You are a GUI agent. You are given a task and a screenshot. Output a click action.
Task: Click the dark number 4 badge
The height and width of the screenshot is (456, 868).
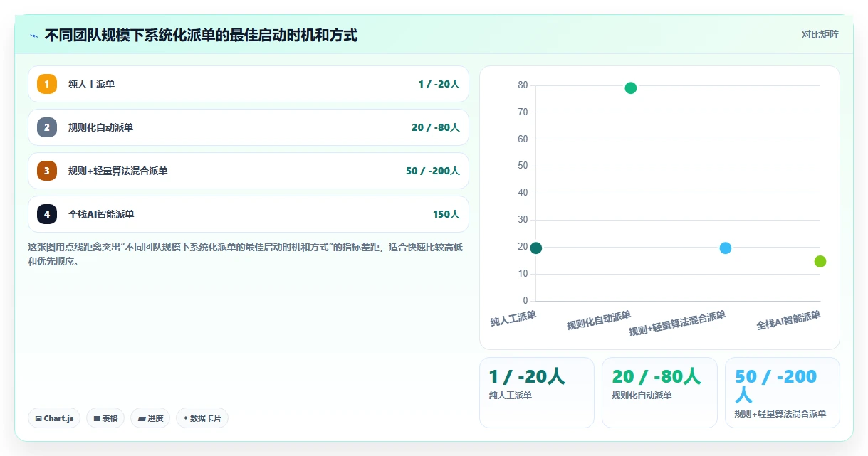(47, 214)
